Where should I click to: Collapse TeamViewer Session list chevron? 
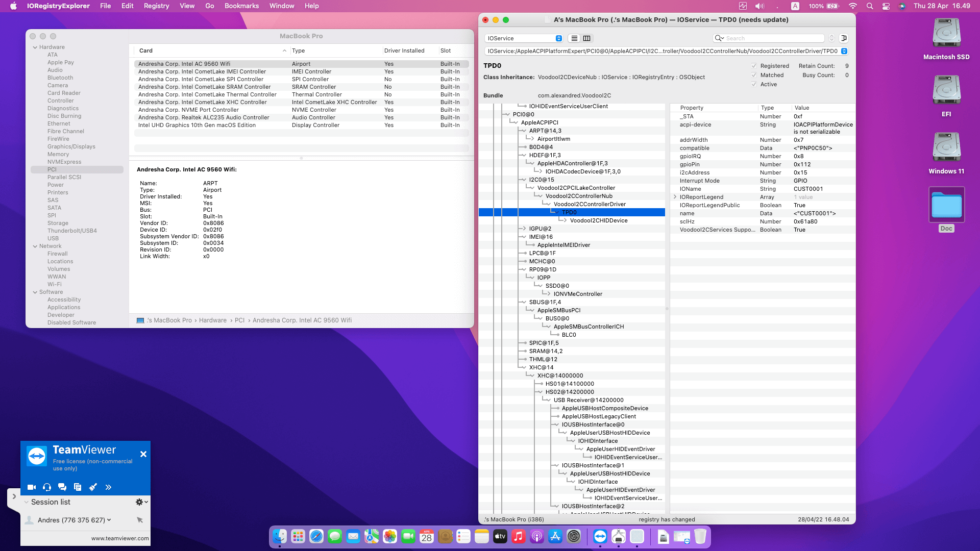[x=27, y=502]
